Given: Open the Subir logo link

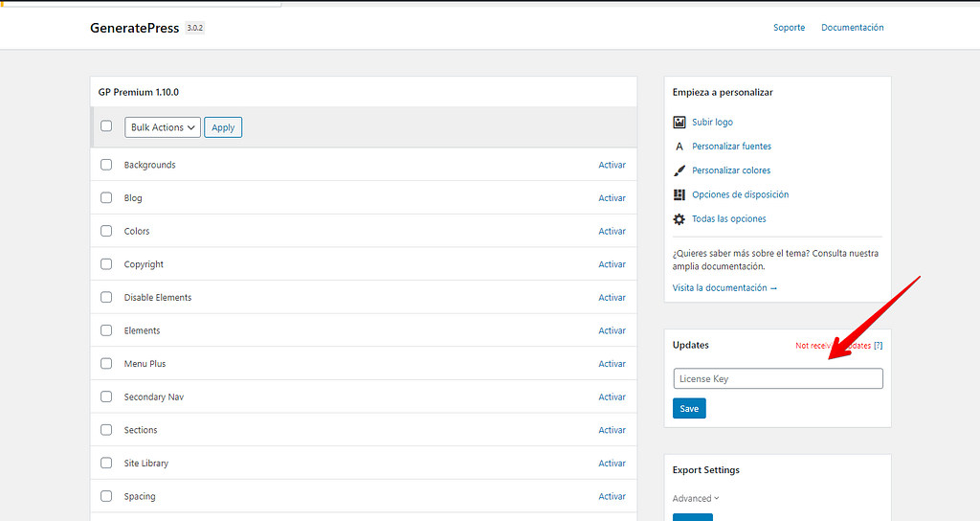Looking at the screenshot, I should 712,122.
